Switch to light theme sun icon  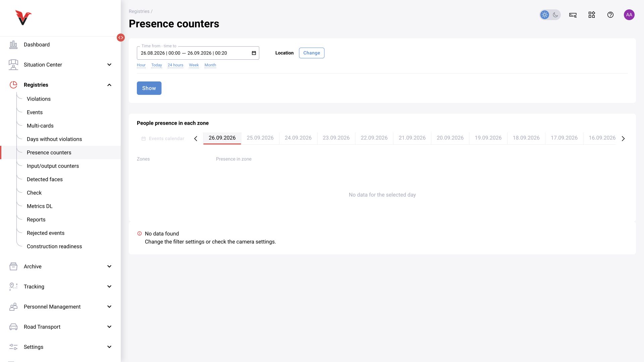click(x=545, y=15)
